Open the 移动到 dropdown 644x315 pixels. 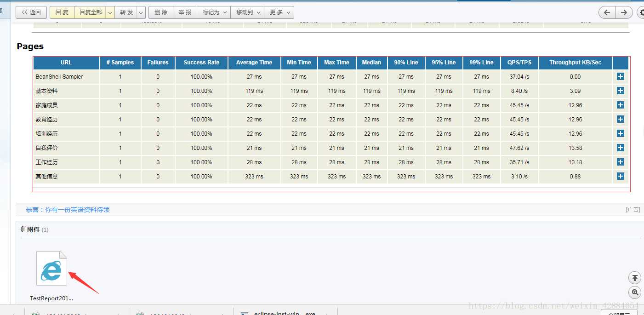247,12
